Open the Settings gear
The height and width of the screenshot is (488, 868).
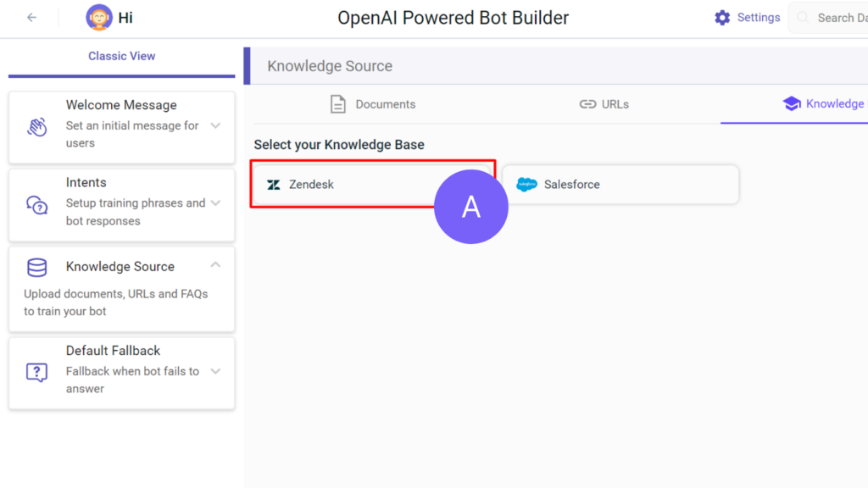click(x=723, y=17)
